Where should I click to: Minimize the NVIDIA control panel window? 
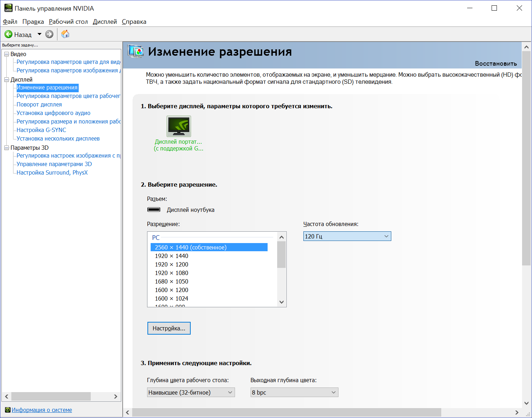tap(470, 8)
